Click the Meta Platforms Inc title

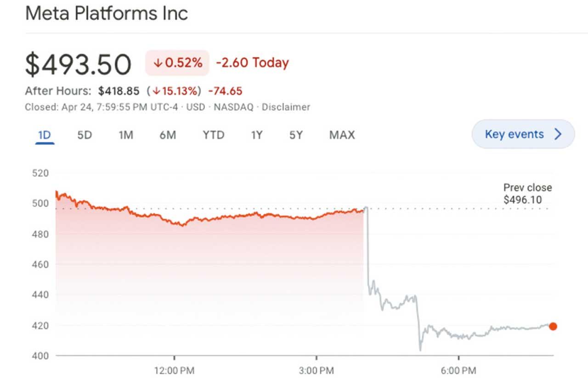point(107,13)
